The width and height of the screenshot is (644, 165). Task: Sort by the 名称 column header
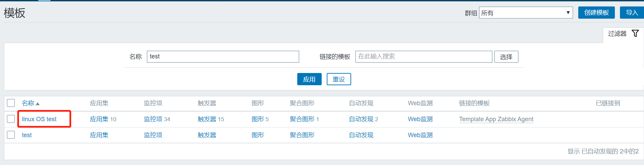[x=28, y=103]
